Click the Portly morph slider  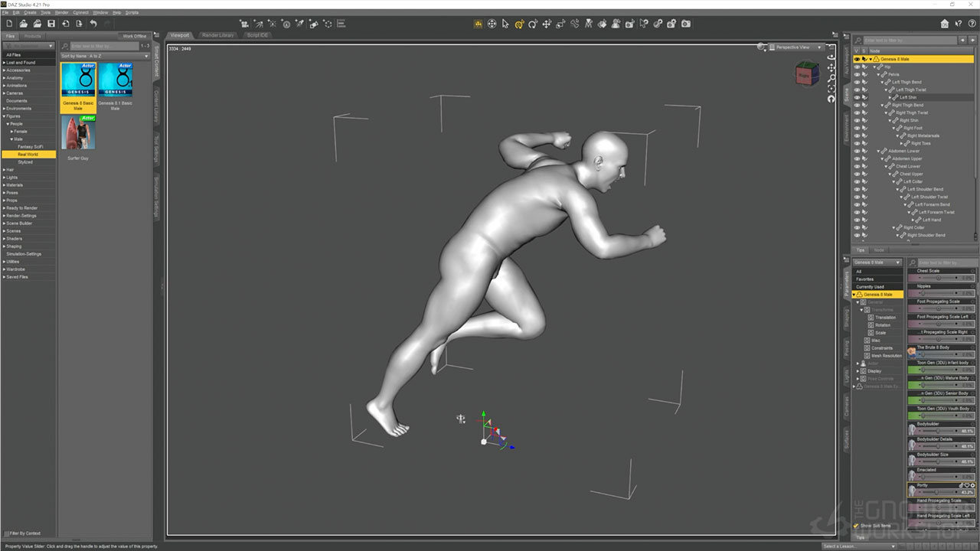942,492
